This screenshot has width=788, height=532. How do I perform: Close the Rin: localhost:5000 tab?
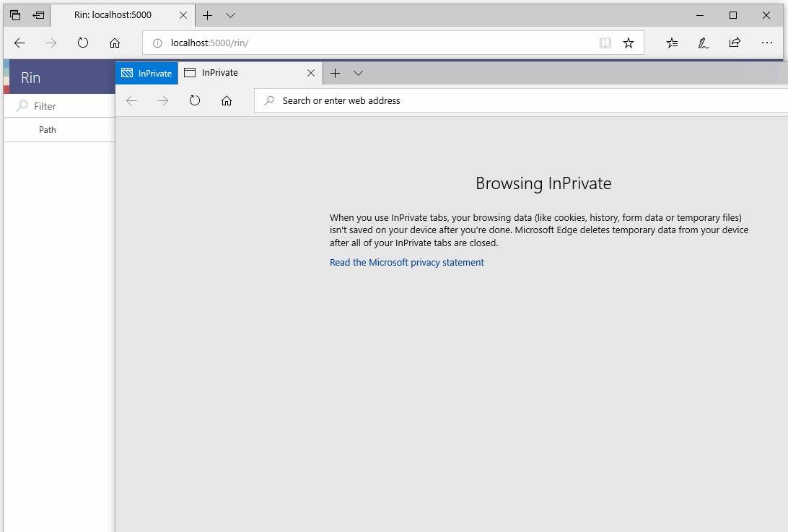pos(183,15)
